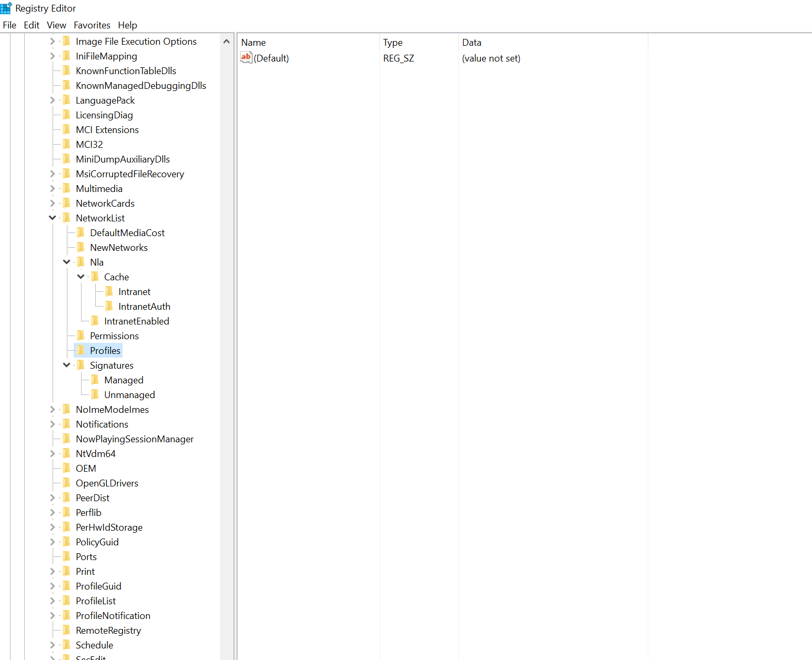Select the RemoteRegistry key
The width and height of the screenshot is (812, 660).
coord(108,630)
